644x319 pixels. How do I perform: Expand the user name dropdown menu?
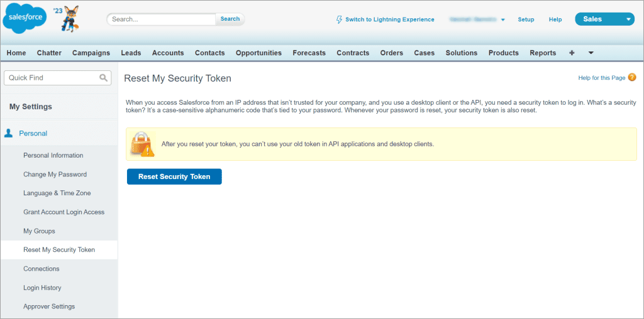(x=502, y=20)
